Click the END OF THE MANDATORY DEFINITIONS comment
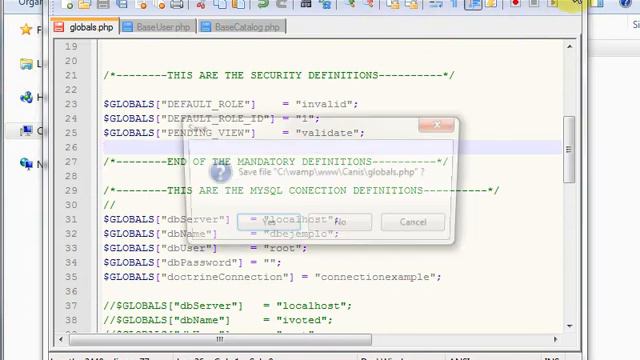 tap(276, 162)
